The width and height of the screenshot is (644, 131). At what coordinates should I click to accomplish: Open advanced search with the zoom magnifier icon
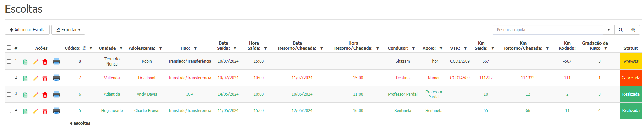633,30
